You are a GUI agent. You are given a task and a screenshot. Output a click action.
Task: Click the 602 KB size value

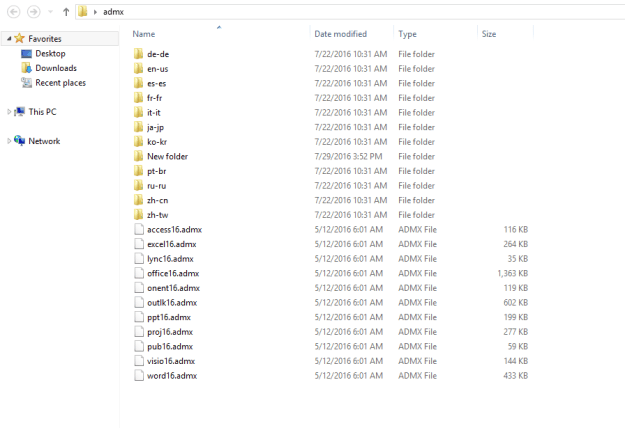pos(515,302)
